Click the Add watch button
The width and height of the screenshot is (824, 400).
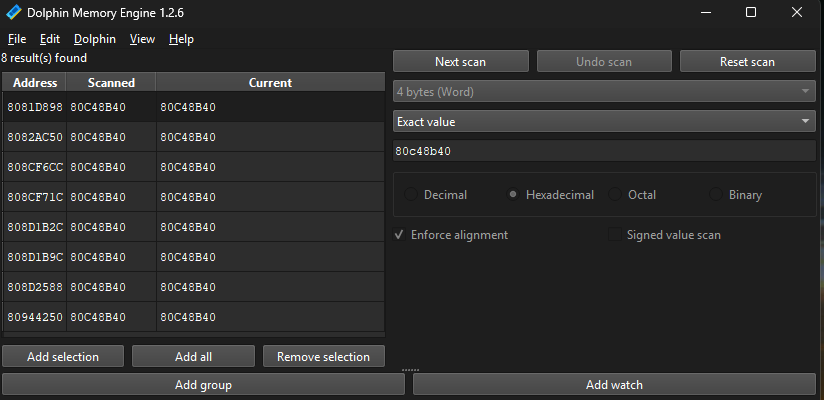[614, 385]
